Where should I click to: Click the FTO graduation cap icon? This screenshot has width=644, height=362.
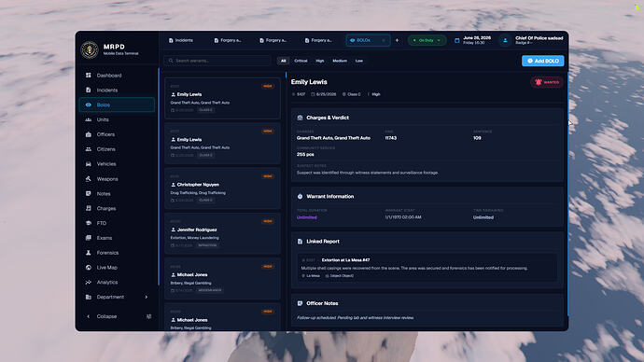point(89,223)
